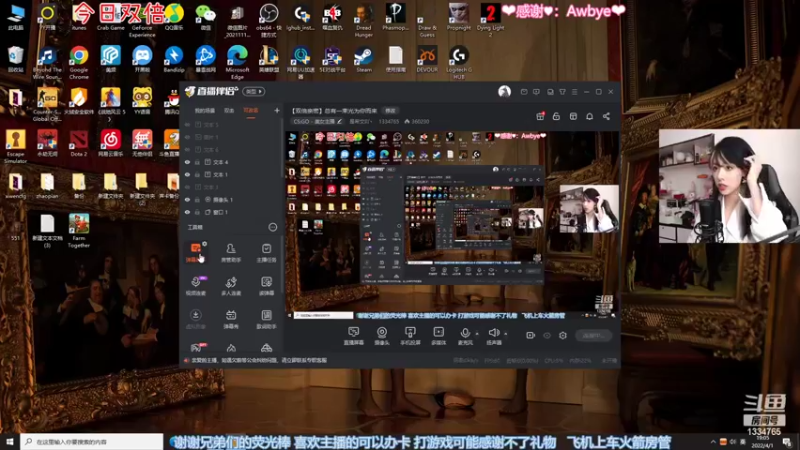
Task: Open Steam desktop shortcut
Action: pos(364,59)
